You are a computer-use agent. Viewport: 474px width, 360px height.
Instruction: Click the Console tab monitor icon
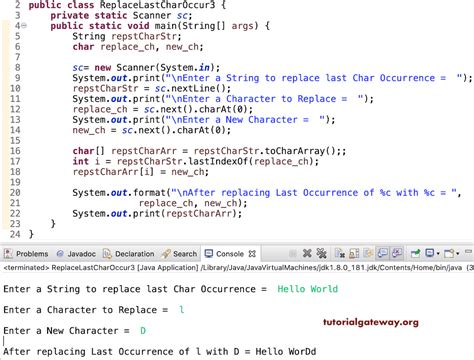pos(209,254)
